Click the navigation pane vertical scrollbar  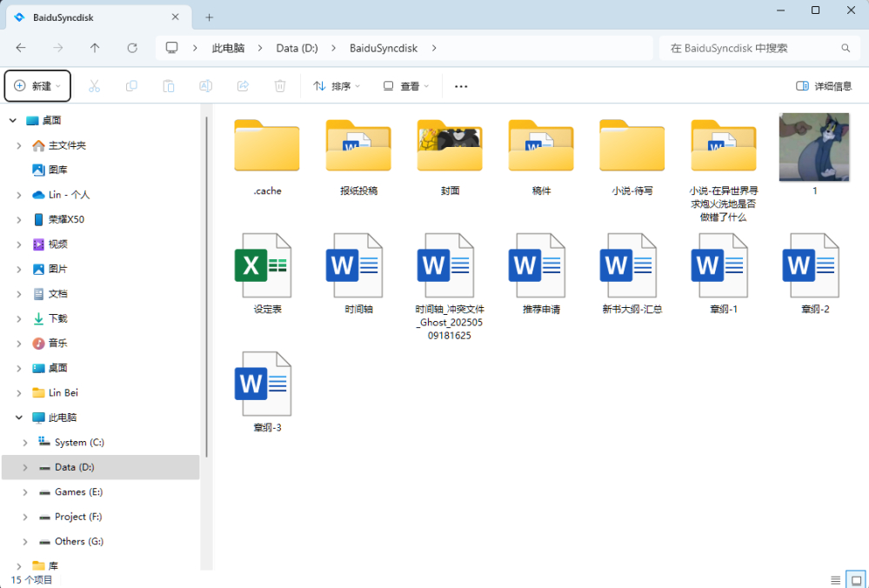[x=206, y=287]
